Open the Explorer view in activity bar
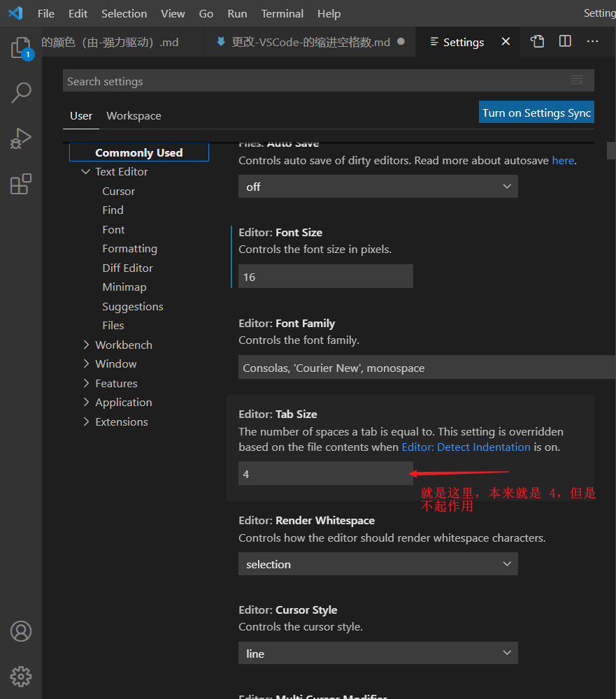The image size is (616, 699). [21, 48]
